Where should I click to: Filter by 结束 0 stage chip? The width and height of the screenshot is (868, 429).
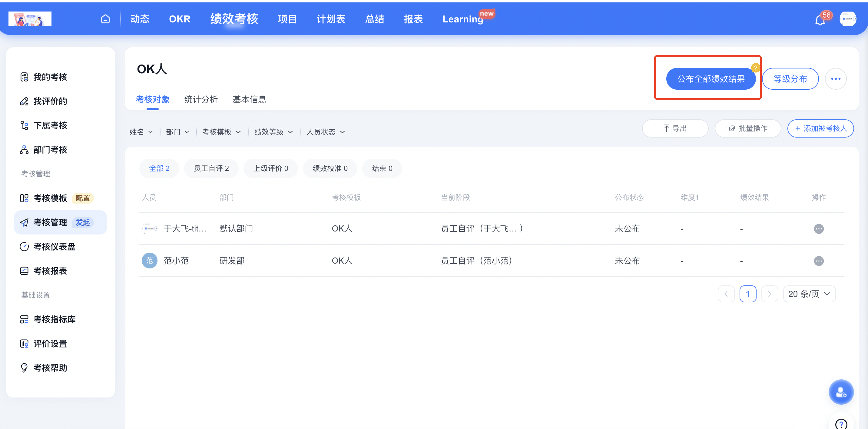(x=382, y=168)
